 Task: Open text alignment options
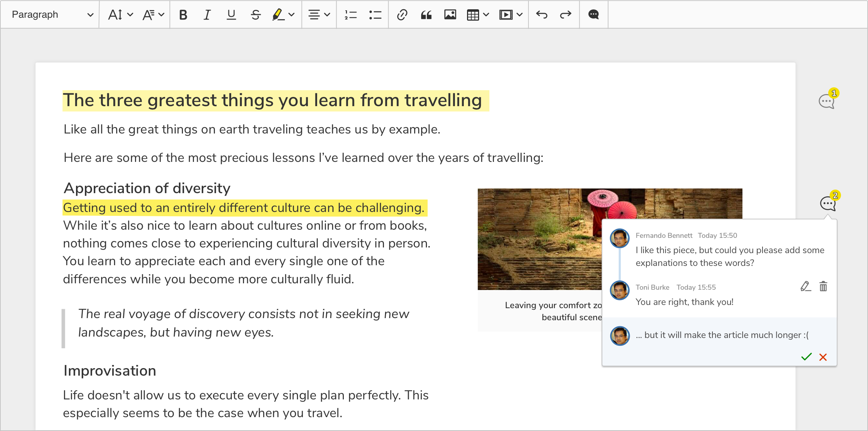coord(319,15)
